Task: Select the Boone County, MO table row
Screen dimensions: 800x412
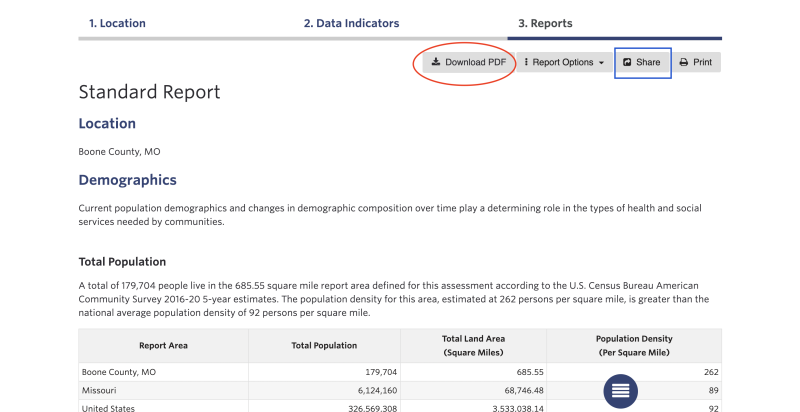Action: (119, 372)
